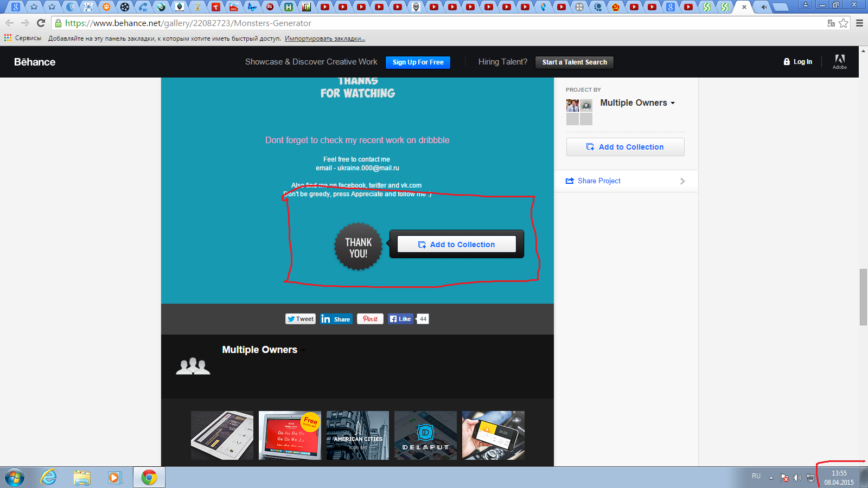Screen dimensions: 868x488
Task: Reload the Behance page
Action: (41, 23)
